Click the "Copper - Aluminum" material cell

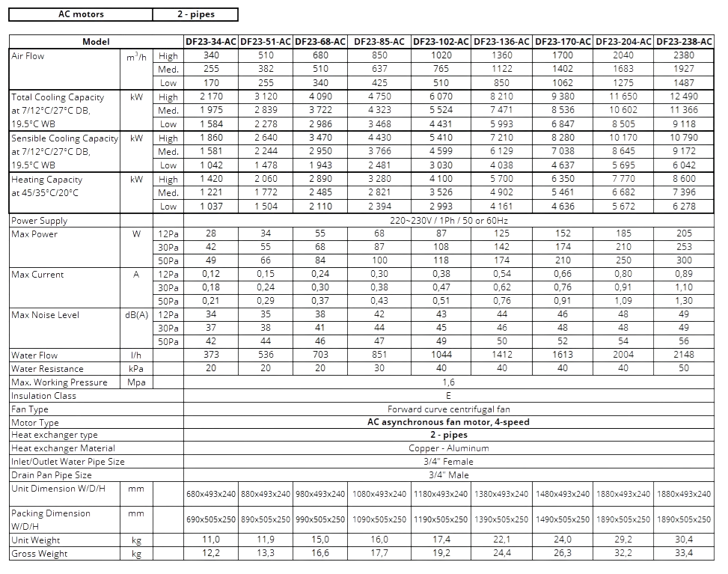[448, 448]
